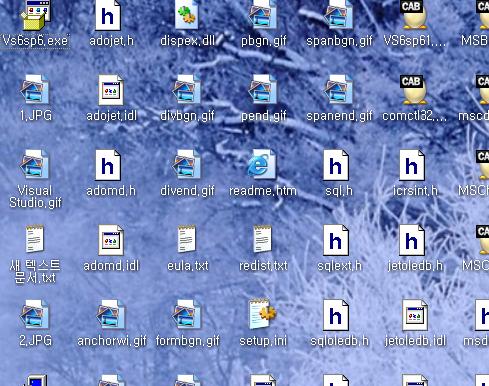489x386 pixels.
Task: Click the 'adojet.h' file name label
Action: (x=111, y=41)
